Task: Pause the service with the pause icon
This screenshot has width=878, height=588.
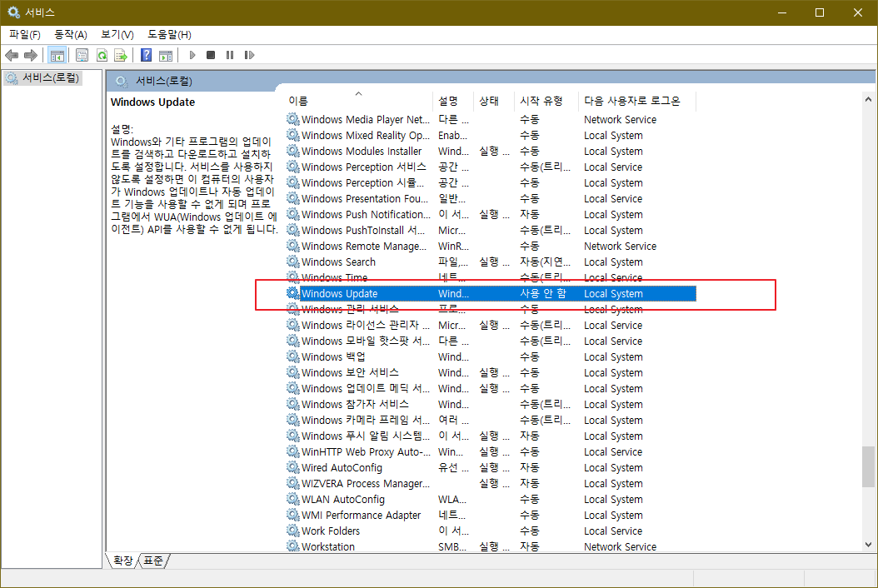Action: pos(230,55)
